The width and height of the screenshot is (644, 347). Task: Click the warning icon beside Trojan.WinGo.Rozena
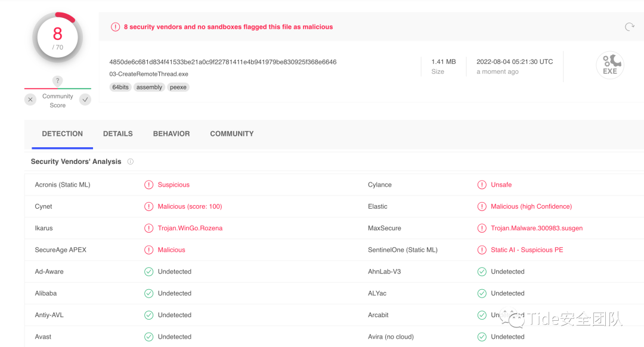tap(148, 228)
